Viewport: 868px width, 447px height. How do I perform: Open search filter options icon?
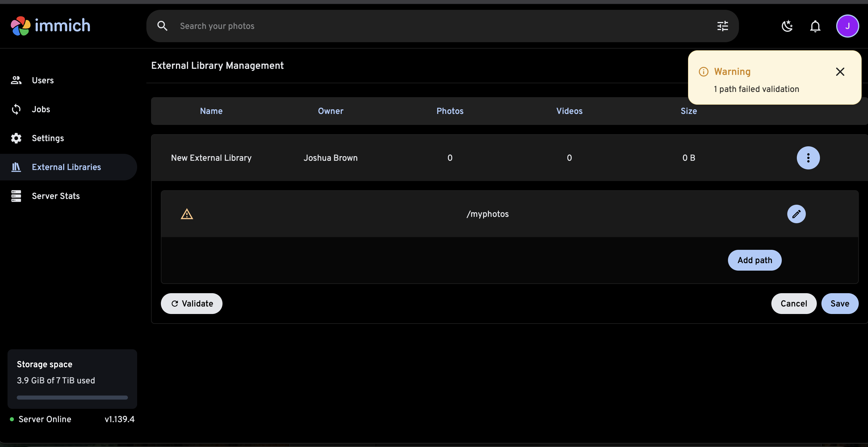722,26
